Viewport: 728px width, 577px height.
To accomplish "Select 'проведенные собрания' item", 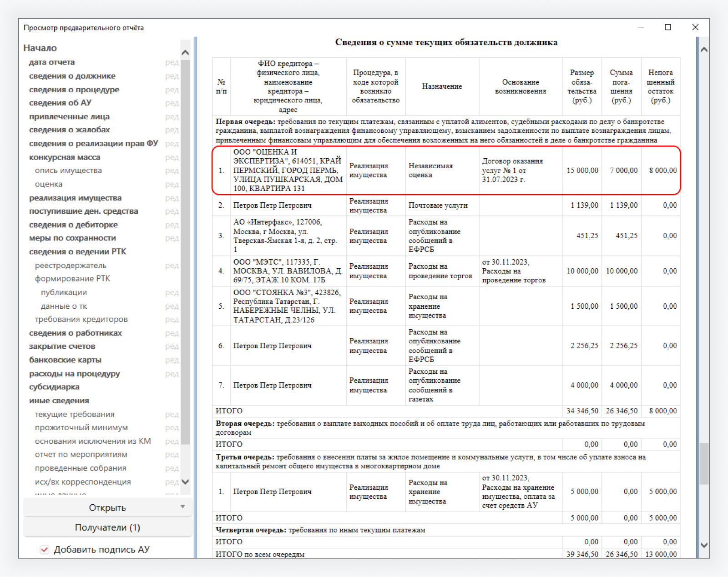I will coord(81,468).
